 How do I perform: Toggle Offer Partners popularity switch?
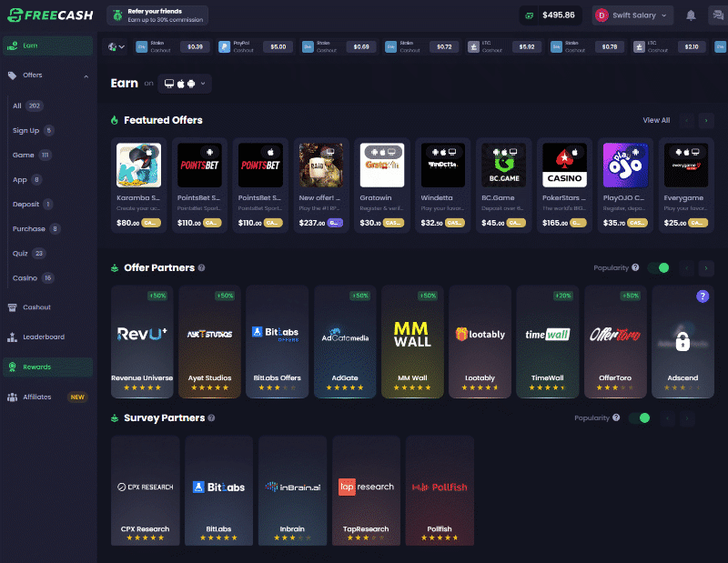(659, 267)
